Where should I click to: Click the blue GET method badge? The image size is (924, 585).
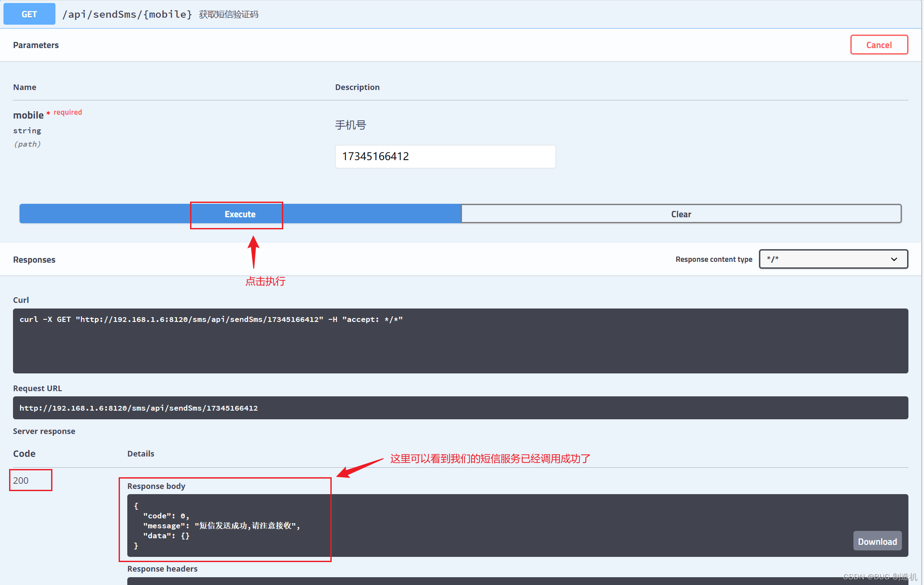point(29,14)
